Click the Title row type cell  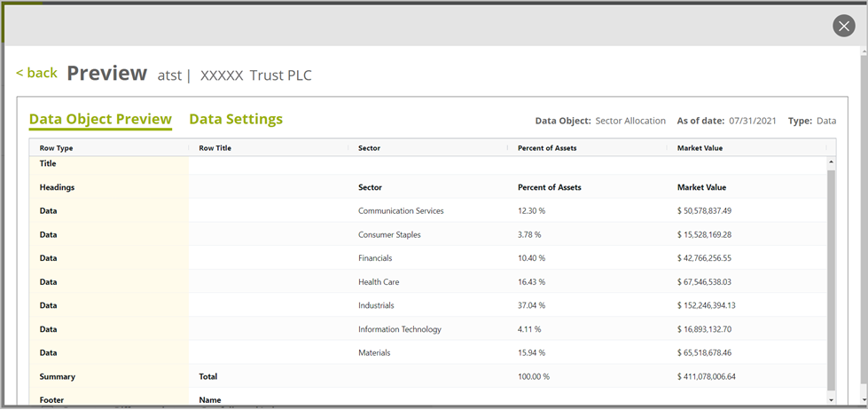point(48,163)
